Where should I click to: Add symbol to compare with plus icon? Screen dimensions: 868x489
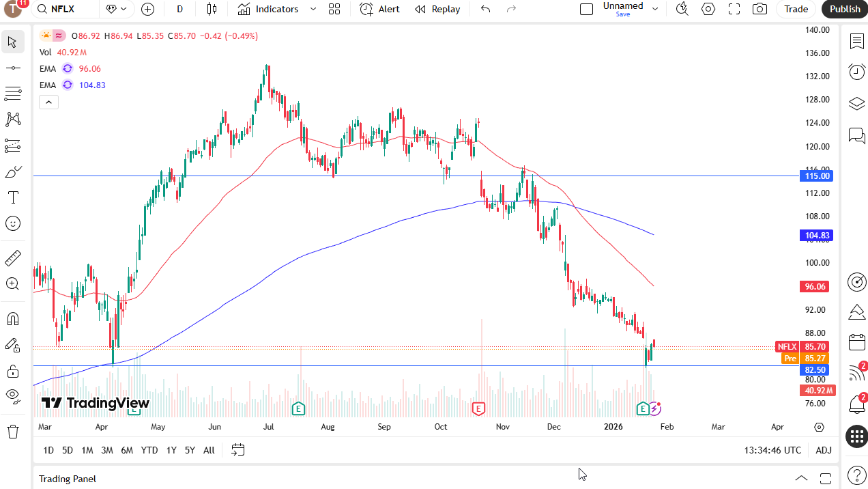148,9
